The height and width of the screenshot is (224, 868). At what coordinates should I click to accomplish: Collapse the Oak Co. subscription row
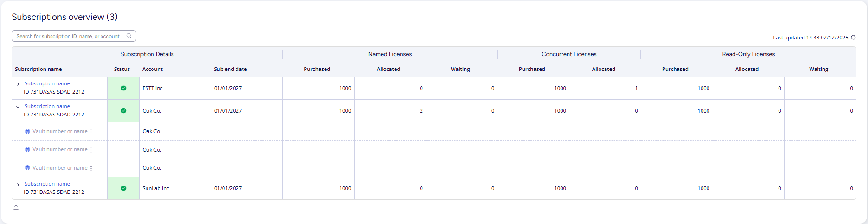coord(18,107)
